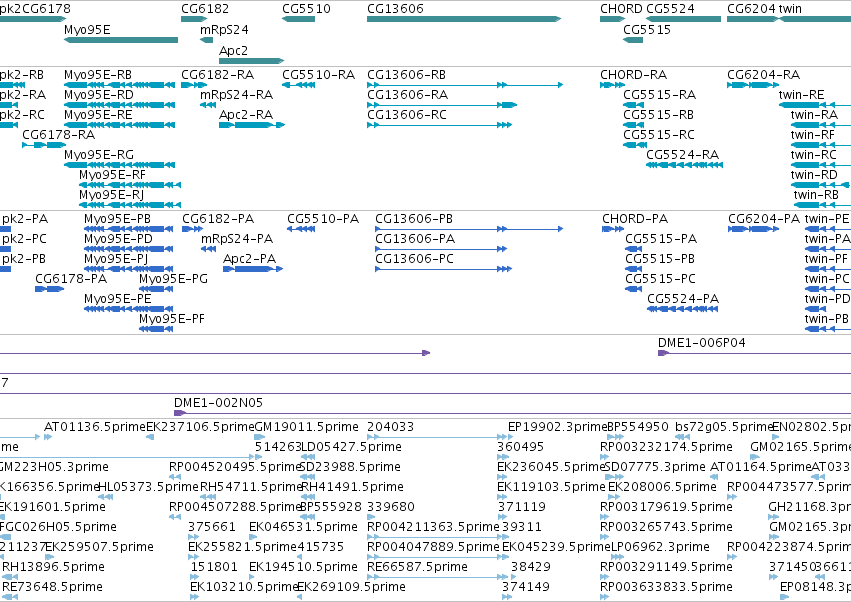Image resolution: width=851 pixels, height=602 pixels.
Task: Select EST LP06962.3prime label
Action: tap(661, 547)
